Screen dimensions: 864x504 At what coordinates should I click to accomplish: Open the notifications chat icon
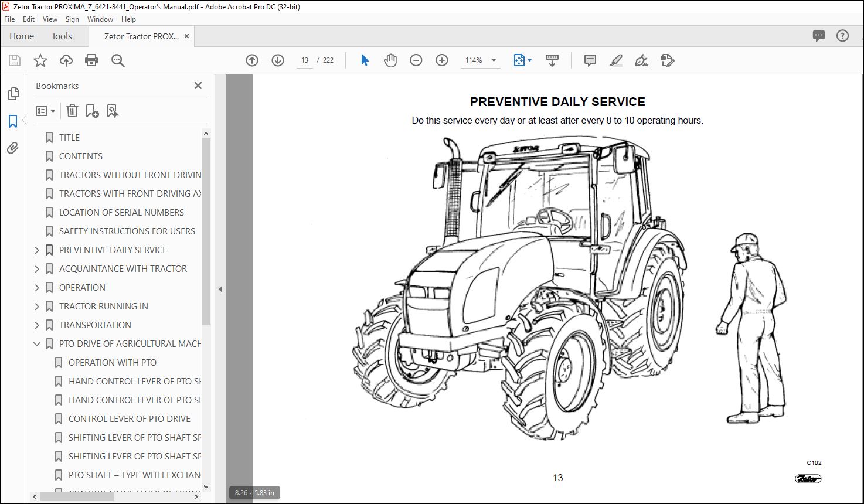(819, 36)
